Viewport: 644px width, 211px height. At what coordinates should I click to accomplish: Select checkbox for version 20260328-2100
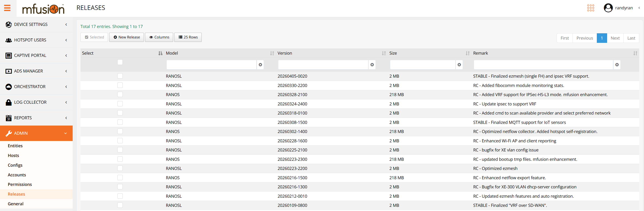point(120,95)
